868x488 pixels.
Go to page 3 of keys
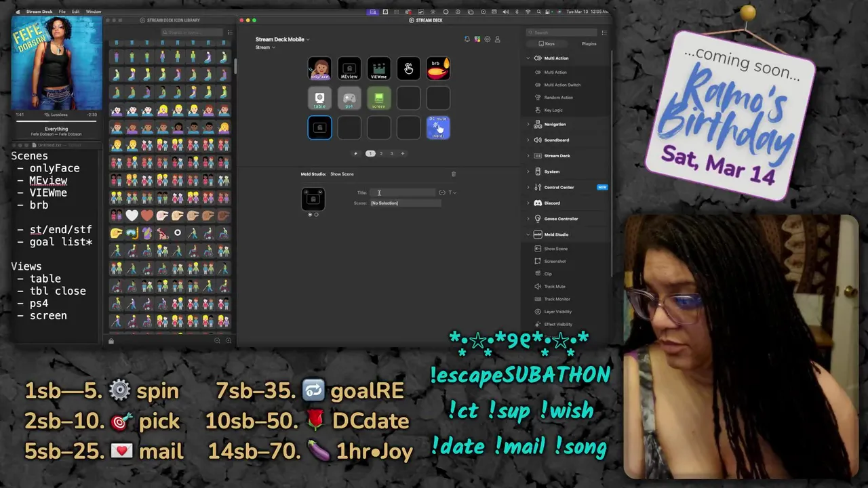(x=391, y=153)
